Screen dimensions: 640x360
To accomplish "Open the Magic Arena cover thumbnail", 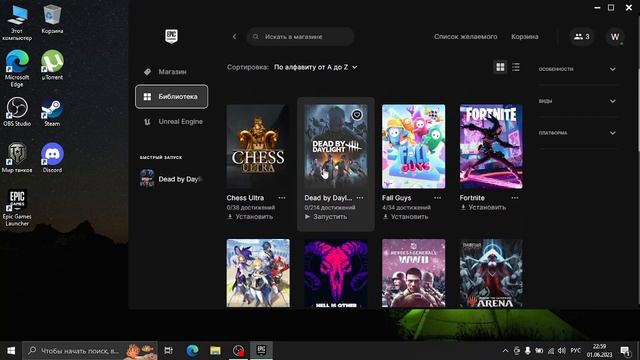I will (x=491, y=273).
